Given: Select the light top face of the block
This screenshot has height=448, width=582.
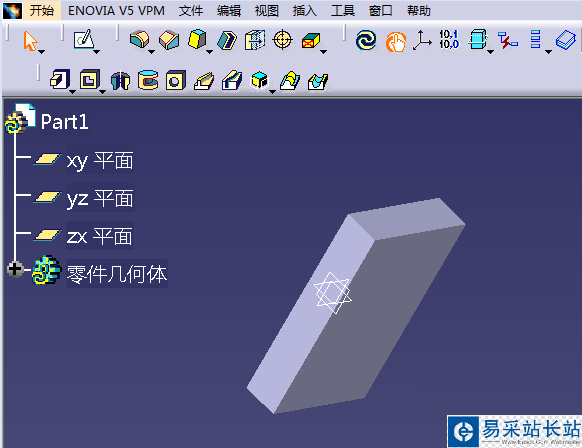Looking at the screenshot, I should tap(408, 218).
